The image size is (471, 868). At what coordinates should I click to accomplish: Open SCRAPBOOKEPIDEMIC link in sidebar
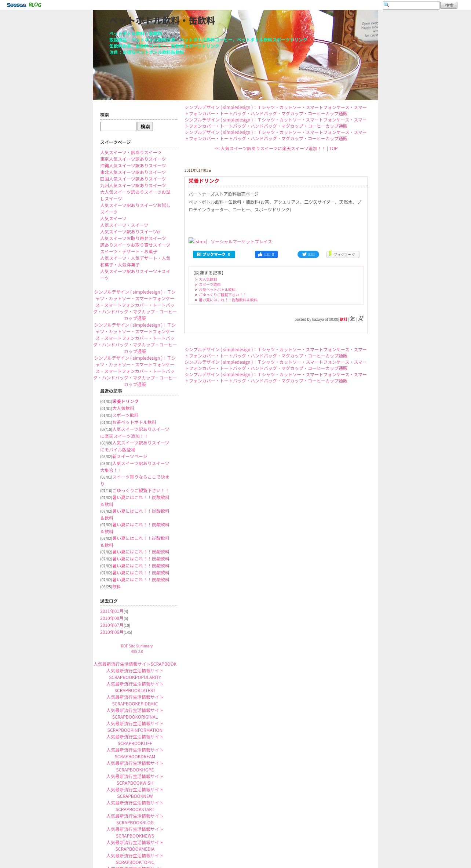point(135,701)
